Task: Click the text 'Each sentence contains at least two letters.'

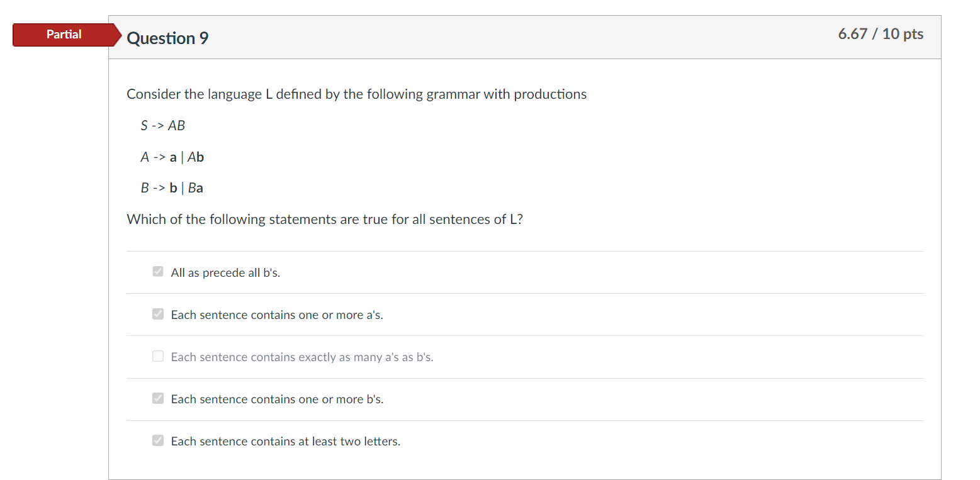Action: [286, 442]
